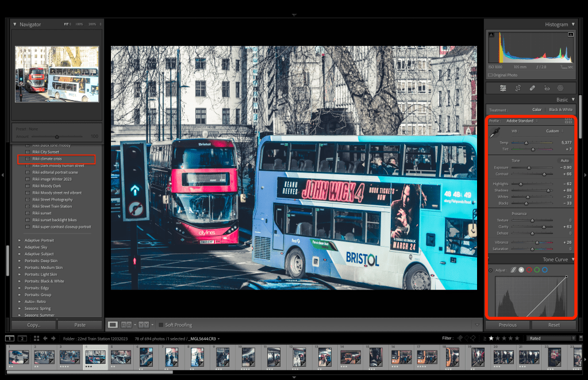Screen dimensions: 588x380
Task: Select the Crop Overlay tool
Action: 518,88
